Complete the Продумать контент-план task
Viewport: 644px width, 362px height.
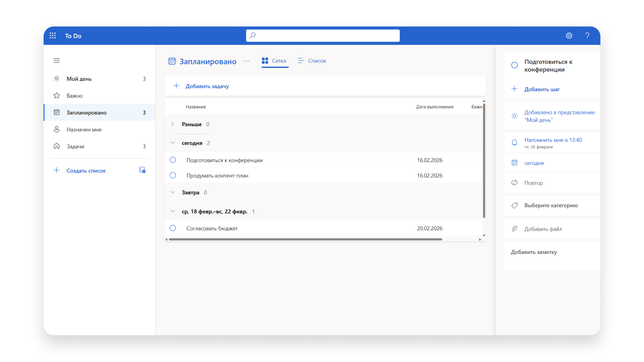(173, 175)
